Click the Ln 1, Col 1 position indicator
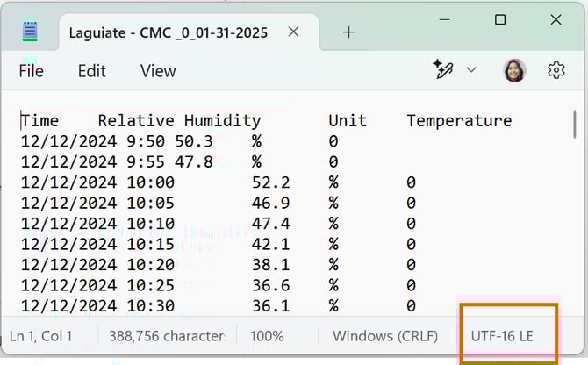Viewport: 588px width, 365px height. (40, 336)
